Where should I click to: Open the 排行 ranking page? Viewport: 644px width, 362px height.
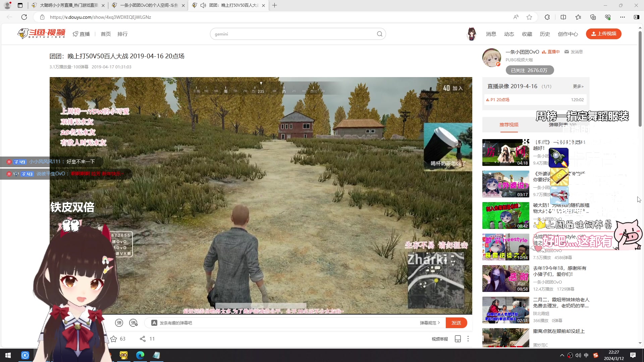coord(122,34)
